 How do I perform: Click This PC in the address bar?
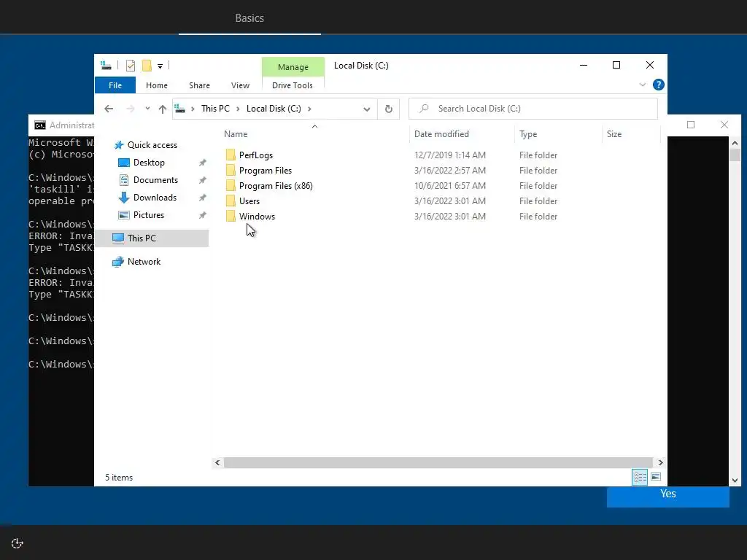(x=215, y=109)
